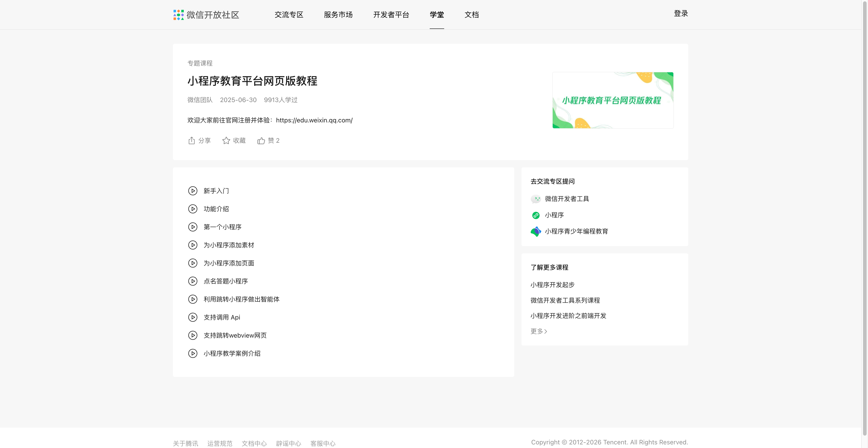Open the 小程序开发起步 course link
The image size is (868, 448).
click(552, 285)
